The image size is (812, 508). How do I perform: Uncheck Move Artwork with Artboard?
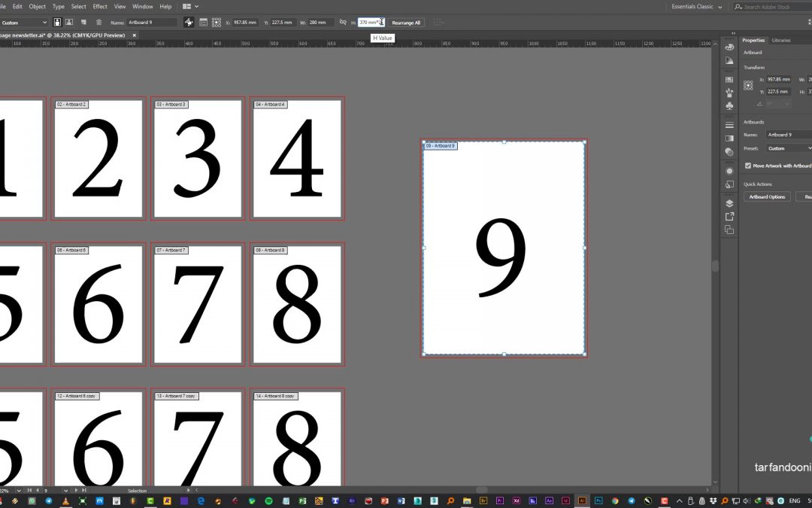coord(748,166)
